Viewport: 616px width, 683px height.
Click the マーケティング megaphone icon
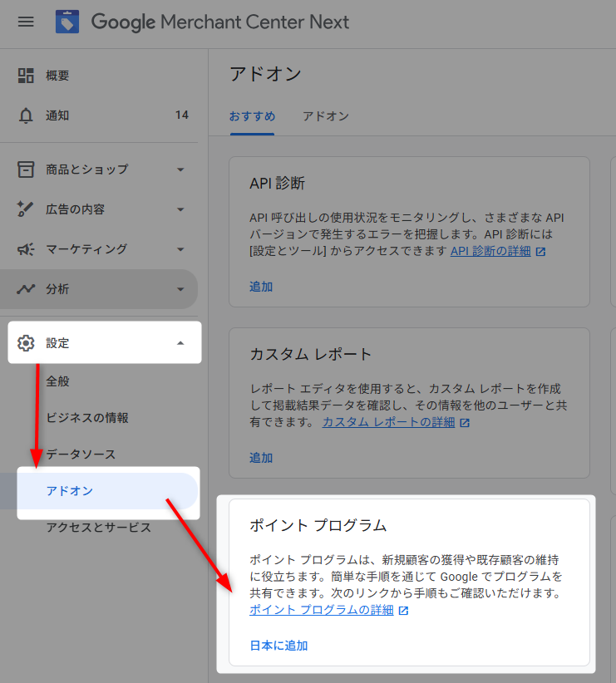point(26,249)
